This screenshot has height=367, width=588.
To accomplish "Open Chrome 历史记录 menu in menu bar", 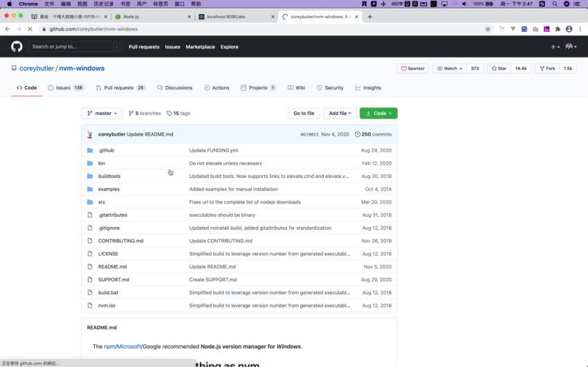I will click(104, 3).
